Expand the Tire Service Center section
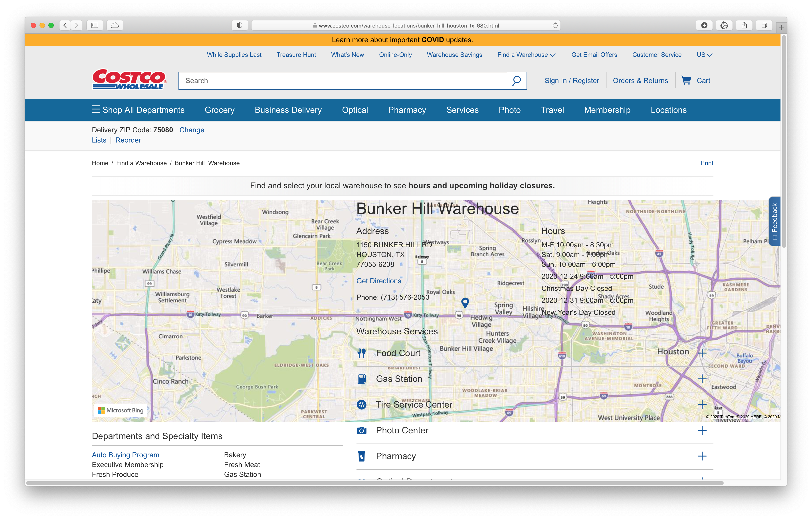812x519 pixels. 702,404
